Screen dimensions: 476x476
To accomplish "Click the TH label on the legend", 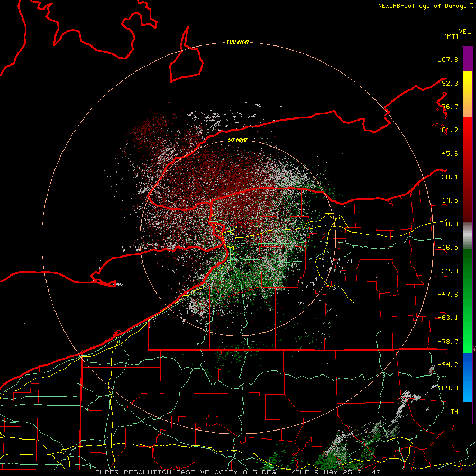I will click(454, 412).
